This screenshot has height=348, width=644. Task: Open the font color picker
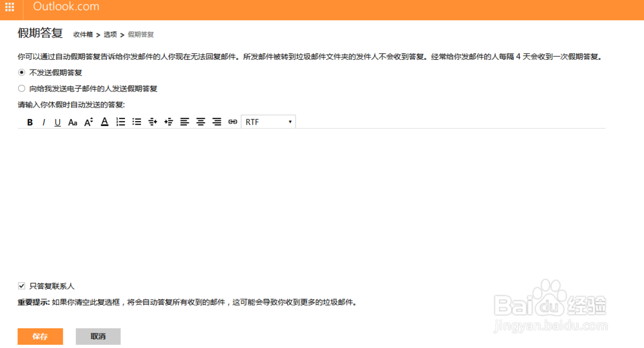[105, 122]
